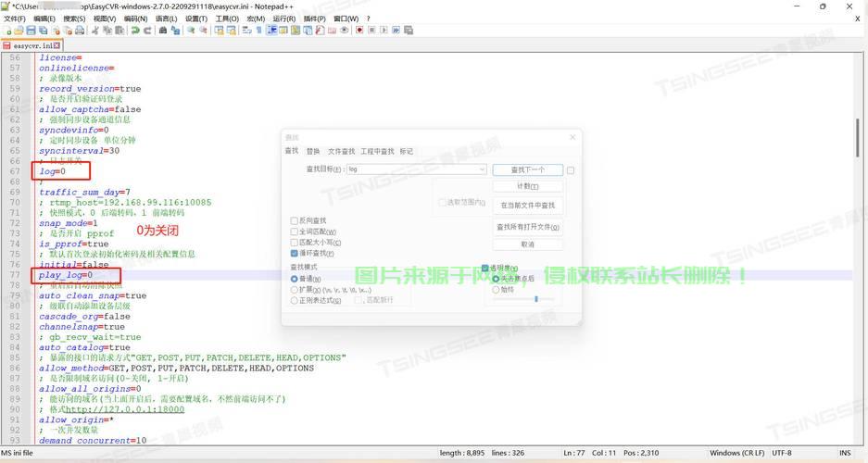Open the 编辑(E) menu

44,19
